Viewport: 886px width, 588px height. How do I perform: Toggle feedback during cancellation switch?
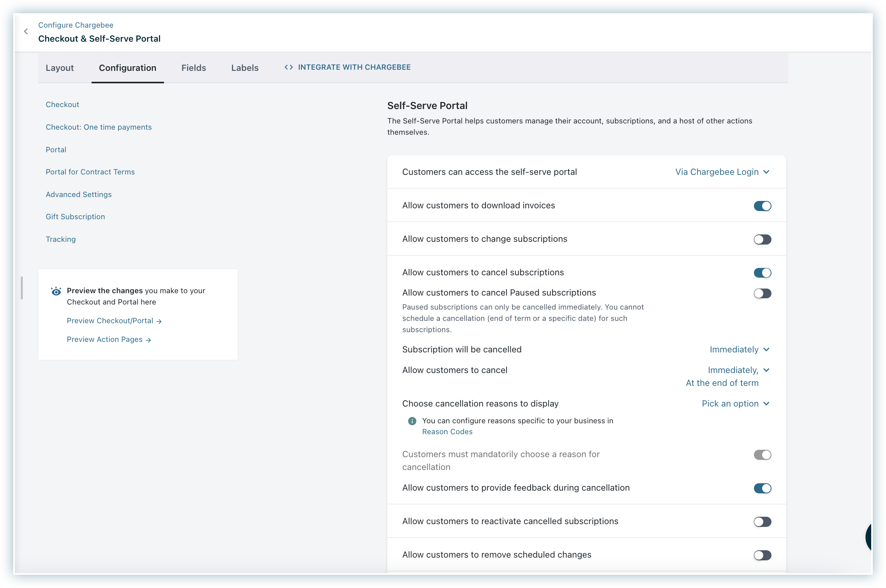(x=762, y=488)
